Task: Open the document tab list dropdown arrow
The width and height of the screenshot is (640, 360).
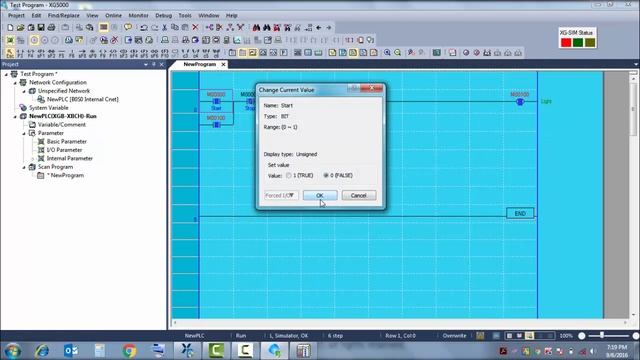Action: point(636,64)
